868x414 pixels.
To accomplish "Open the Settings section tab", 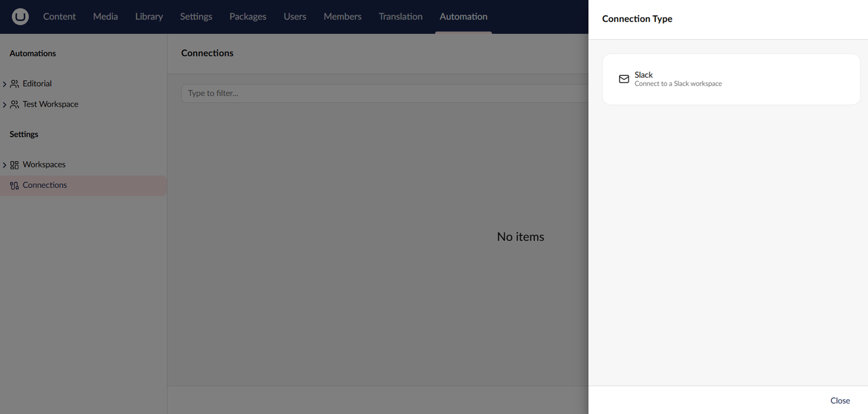I will pos(196,17).
